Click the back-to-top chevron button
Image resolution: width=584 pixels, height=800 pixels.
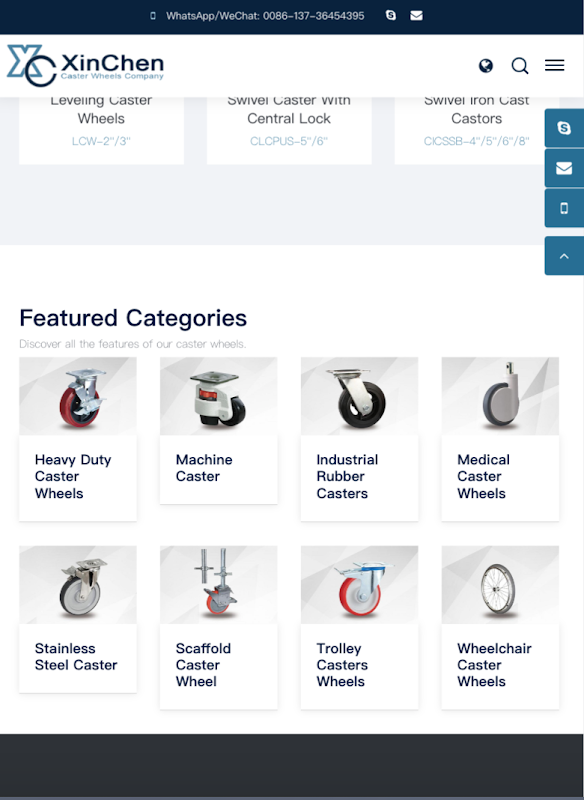(x=564, y=256)
